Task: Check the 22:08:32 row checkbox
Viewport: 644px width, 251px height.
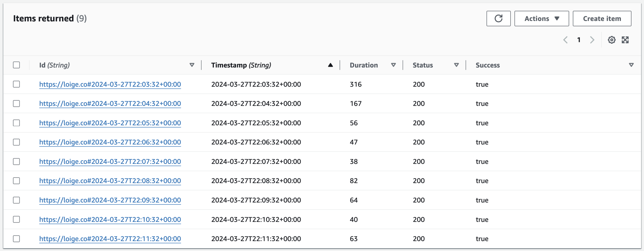Action: (16, 181)
